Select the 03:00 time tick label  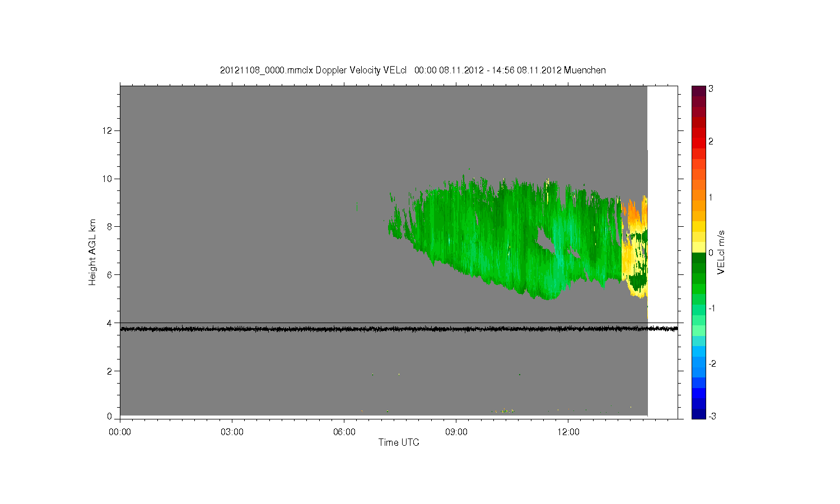pyautogui.click(x=232, y=432)
